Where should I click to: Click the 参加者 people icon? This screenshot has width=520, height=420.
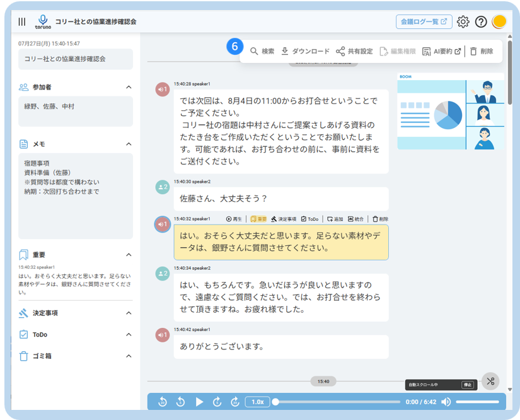tap(23, 87)
